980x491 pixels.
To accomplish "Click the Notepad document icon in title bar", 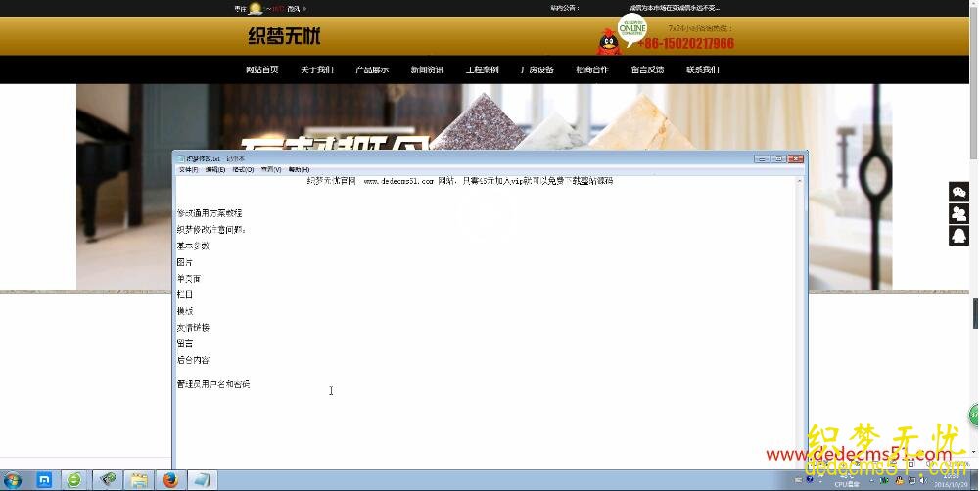I will (180, 159).
